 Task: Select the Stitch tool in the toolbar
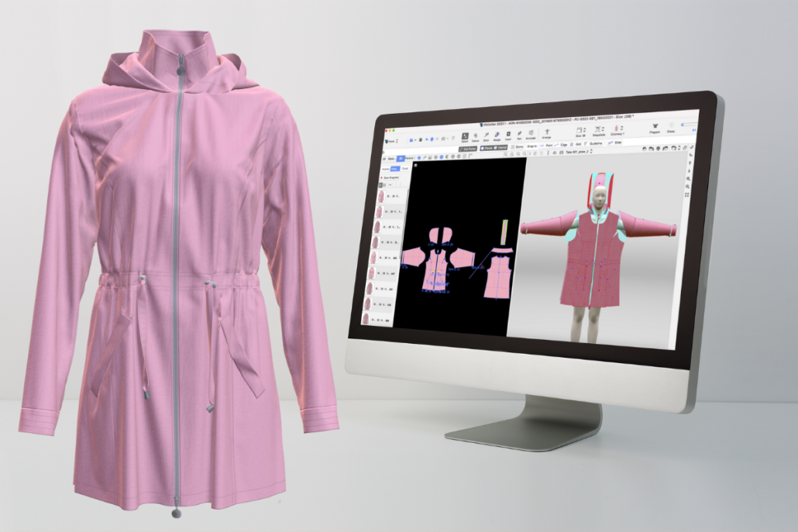coord(487,136)
